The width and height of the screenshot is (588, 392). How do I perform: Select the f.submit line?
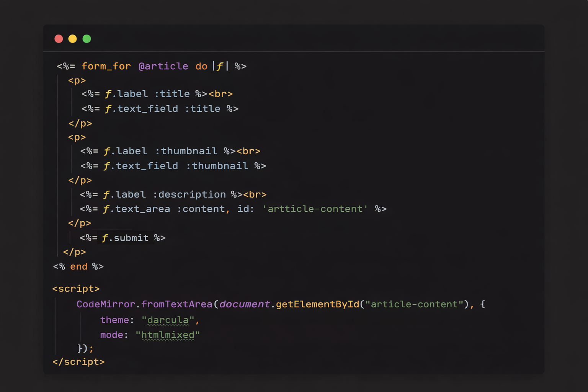point(122,238)
